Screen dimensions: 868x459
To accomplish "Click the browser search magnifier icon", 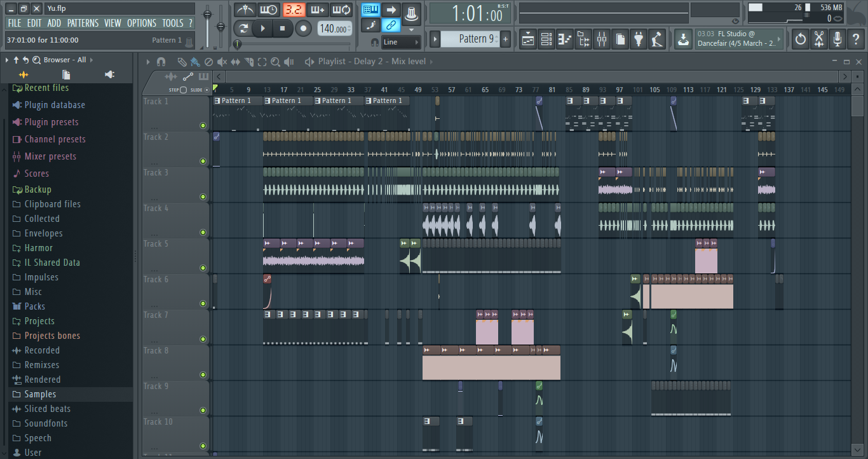I will tap(36, 60).
